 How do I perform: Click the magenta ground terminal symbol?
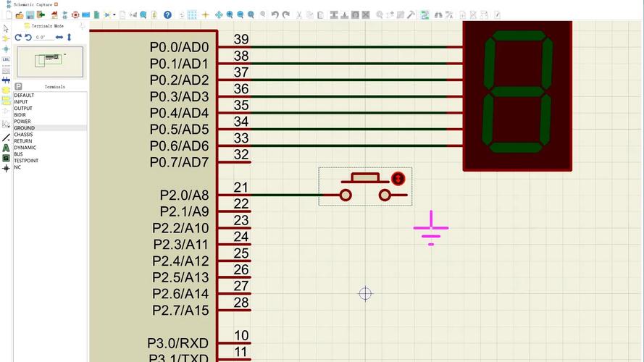(431, 228)
